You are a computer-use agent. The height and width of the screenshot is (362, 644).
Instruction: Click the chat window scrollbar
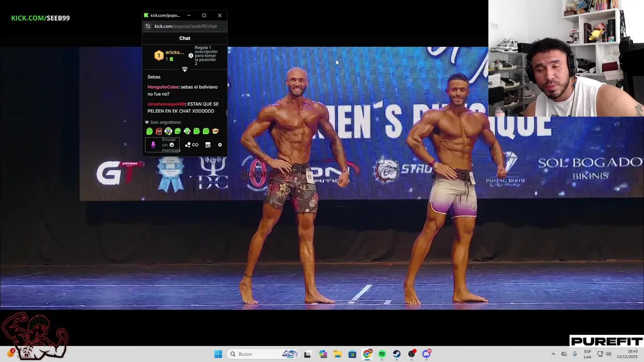[x=226, y=113]
